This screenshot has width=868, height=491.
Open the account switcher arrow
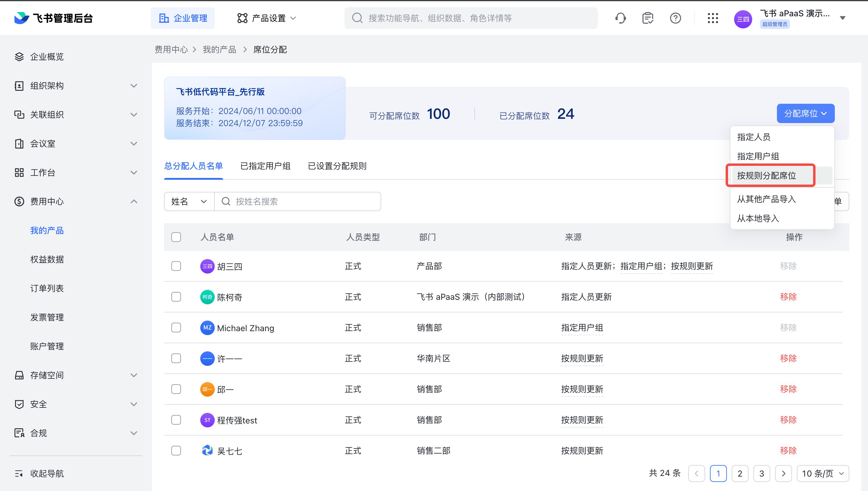click(843, 18)
